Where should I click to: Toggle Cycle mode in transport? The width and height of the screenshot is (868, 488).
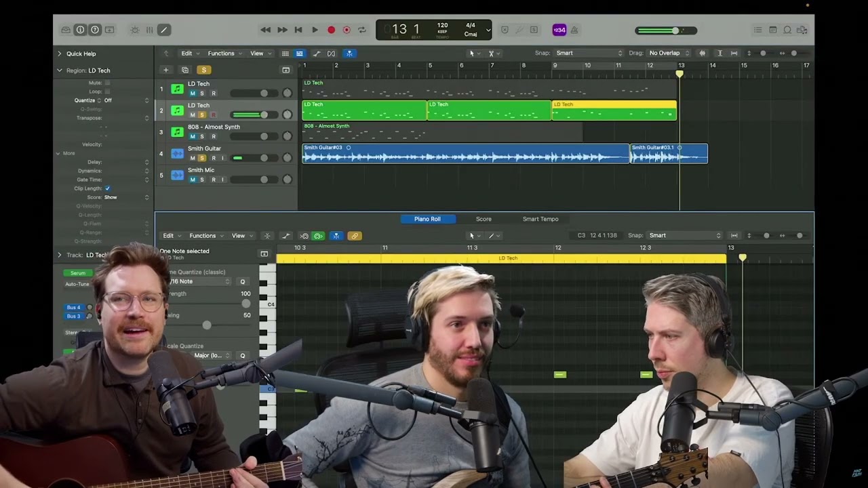coord(362,30)
